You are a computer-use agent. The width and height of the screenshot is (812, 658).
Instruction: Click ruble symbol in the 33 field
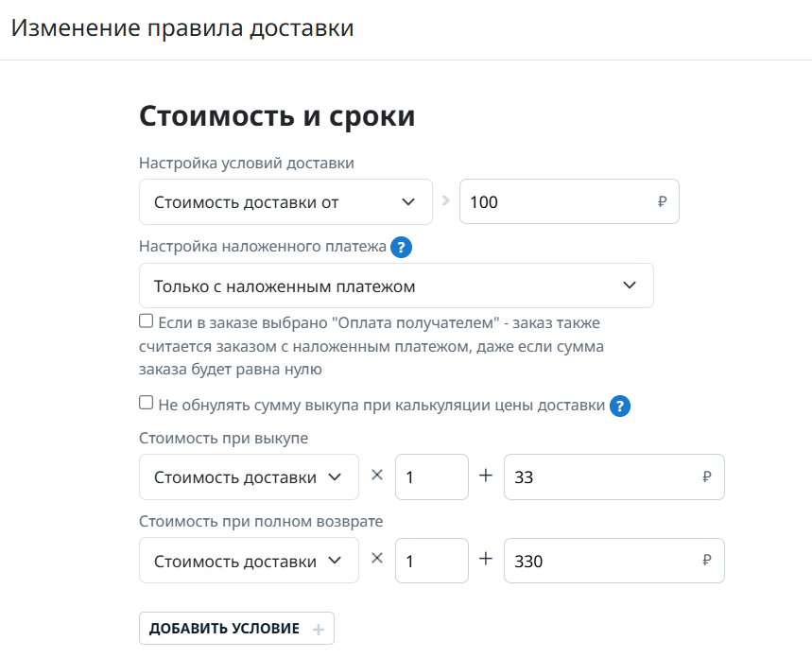point(707,477)
